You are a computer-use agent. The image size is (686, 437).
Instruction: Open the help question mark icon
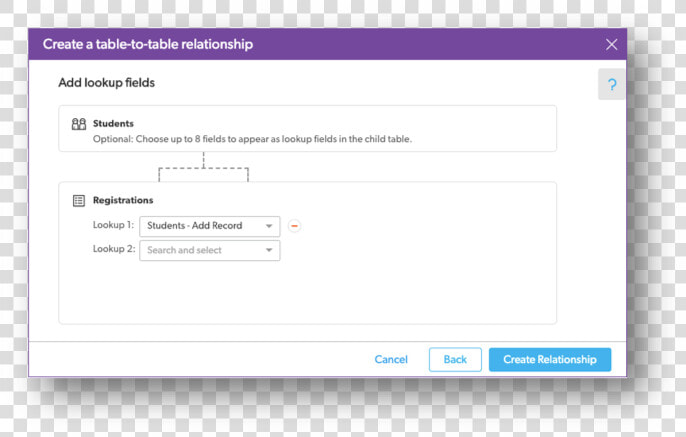612,84
